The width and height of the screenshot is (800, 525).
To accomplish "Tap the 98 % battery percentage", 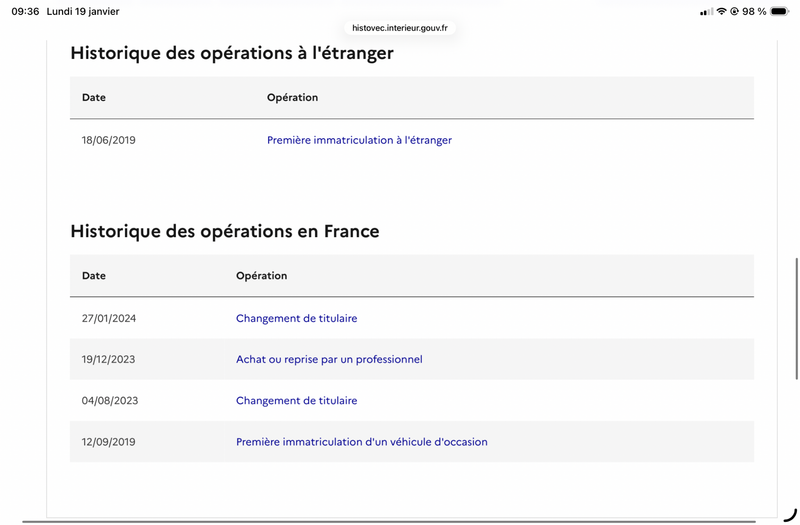I will coord(754,11).
